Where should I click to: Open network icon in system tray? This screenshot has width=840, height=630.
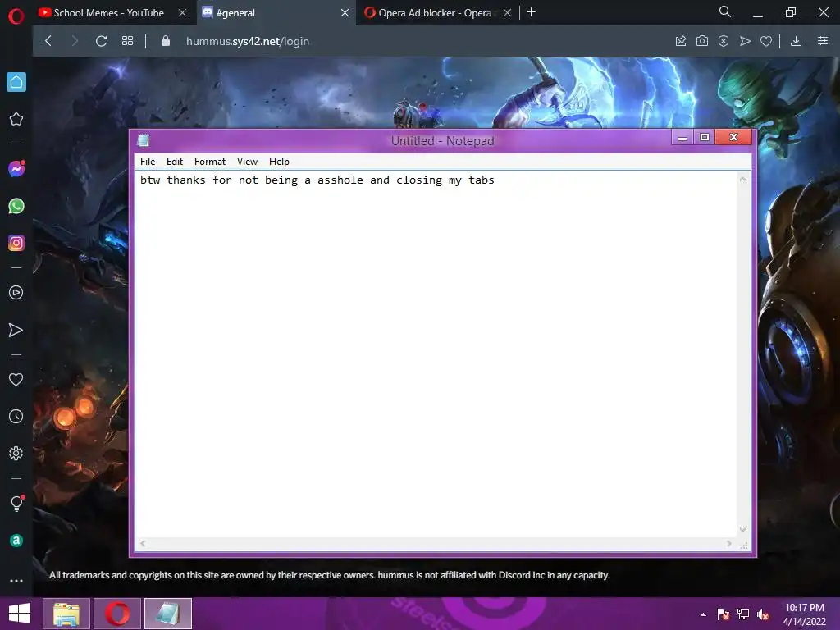point(743,614)
